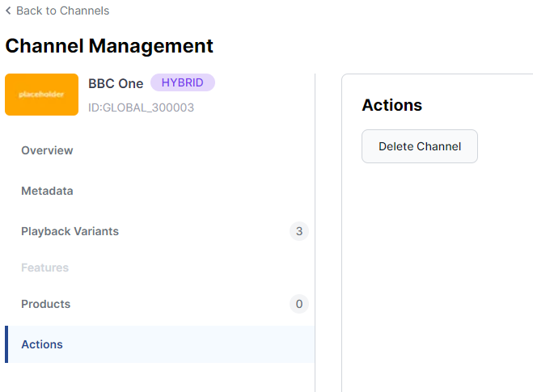Viewport: 533px width, 392px height.
Task: Click the Channel Management page heading
Action: (109, 46)
